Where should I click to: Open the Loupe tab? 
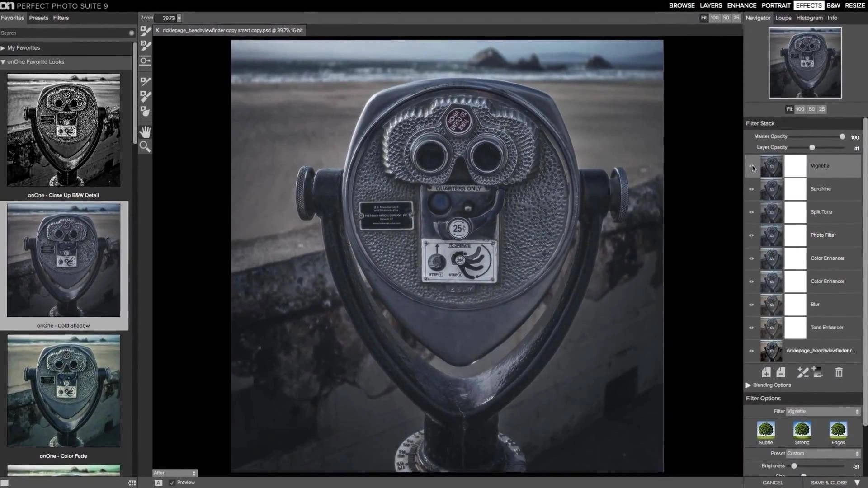click(x=783, y=18)
